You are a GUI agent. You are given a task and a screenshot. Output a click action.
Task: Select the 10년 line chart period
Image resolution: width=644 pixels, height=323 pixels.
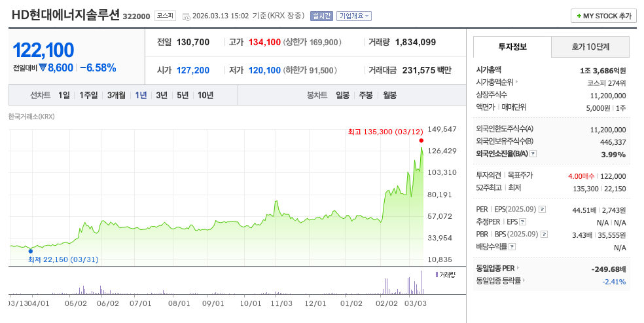206,96
